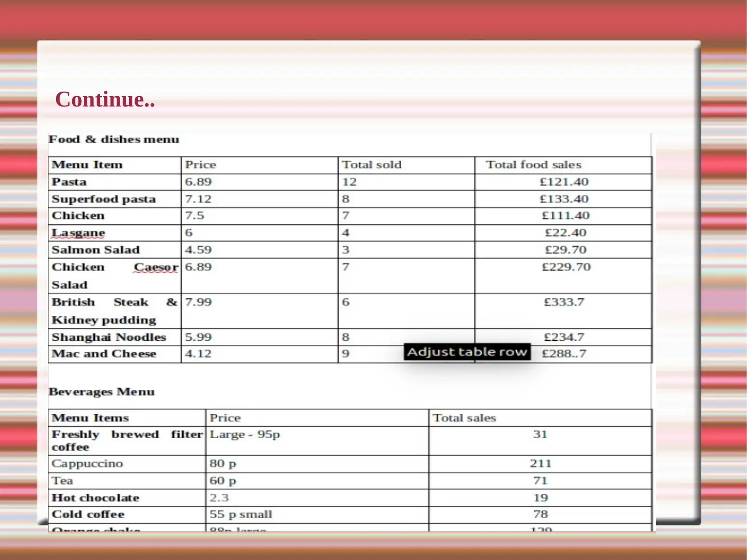This screenshot has width=747, height=560.
Task: Click the '80 p' price cell
Action: point(317,464)
